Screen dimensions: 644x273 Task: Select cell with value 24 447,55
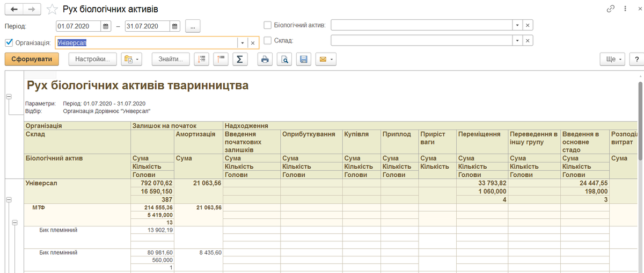tap(586, 183)
